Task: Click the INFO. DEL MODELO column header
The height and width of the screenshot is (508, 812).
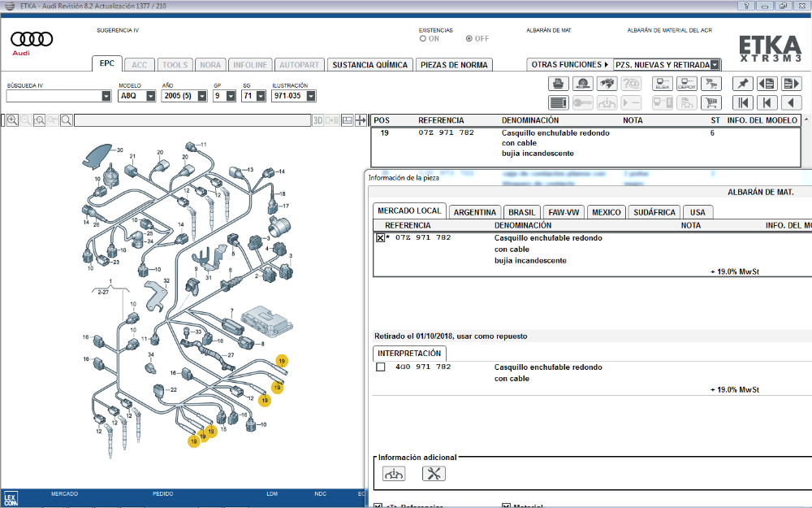Action: coord(762,120)
